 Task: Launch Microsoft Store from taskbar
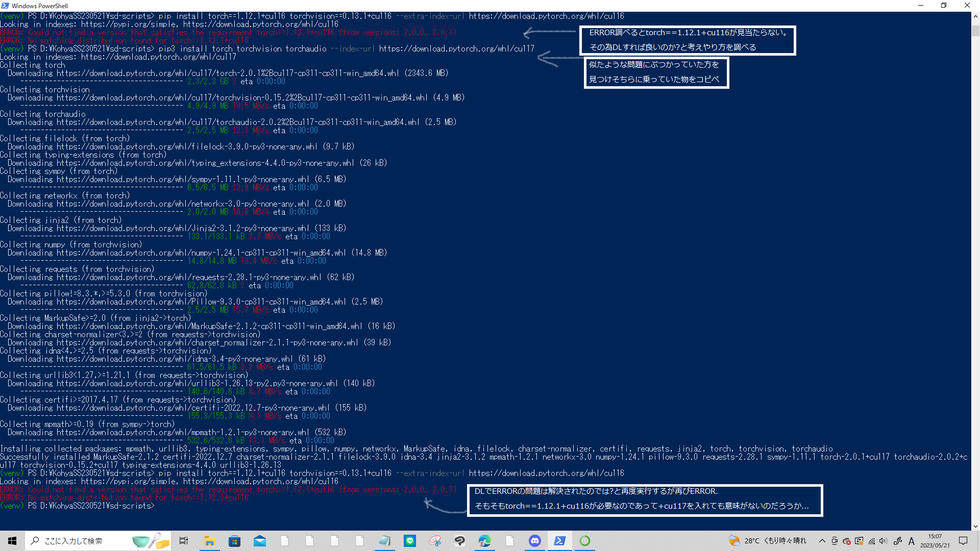point(234,541)
